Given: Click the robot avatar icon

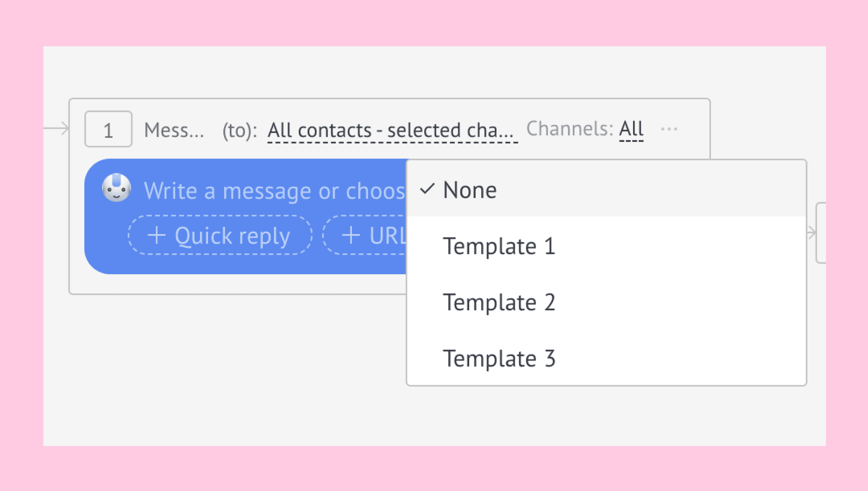Looking at the screenshot, I should [x=116, y=188].
